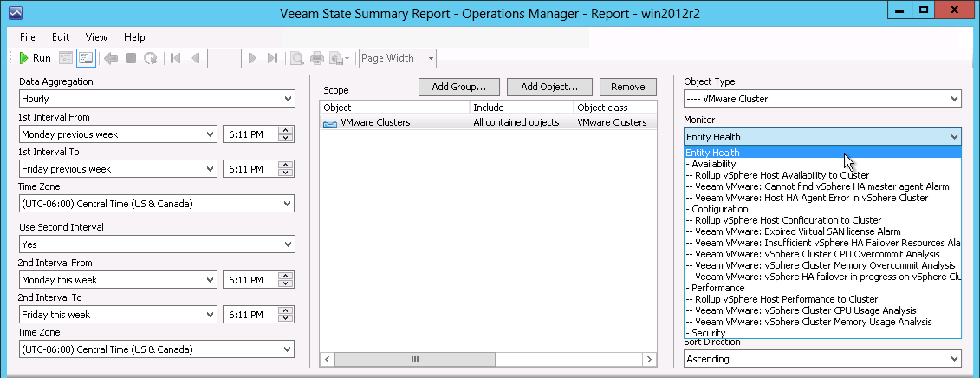Click the refresh report icon
The image size is (980, 378).
pyautogui.click(x=151, y=58)
